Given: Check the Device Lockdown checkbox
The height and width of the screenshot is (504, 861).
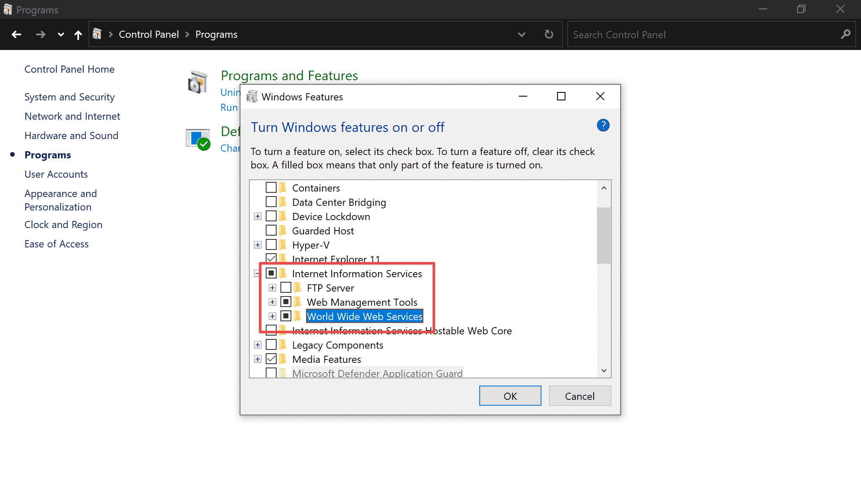Looking at the screenshot, I should pos(271,216).
